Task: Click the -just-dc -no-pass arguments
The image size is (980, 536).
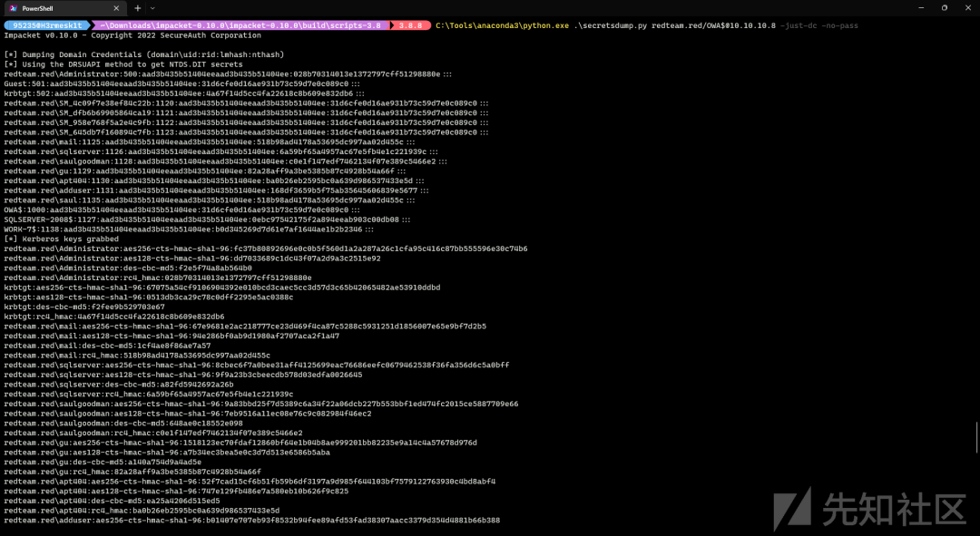Action: coord(818,25)
